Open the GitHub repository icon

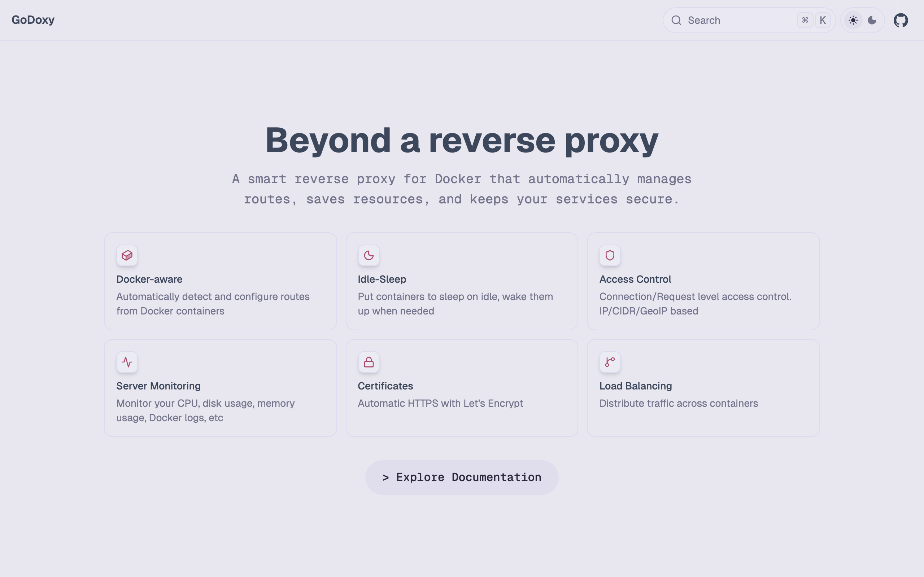[x=900, y=20]
